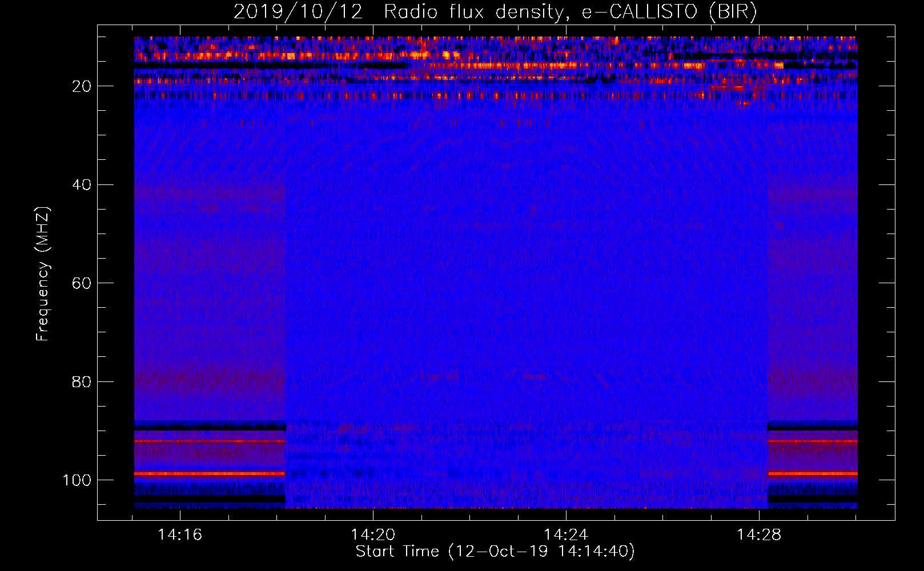Click the 80 MHz frequency tick label
The height and width of the screenshot is (571, 924).
(82, 381)
